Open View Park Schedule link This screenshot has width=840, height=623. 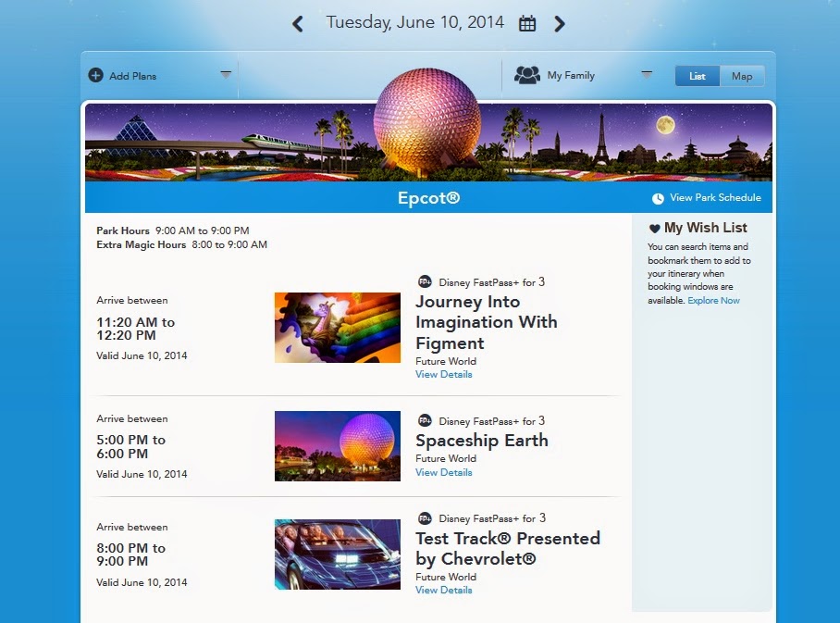(715, 197)
